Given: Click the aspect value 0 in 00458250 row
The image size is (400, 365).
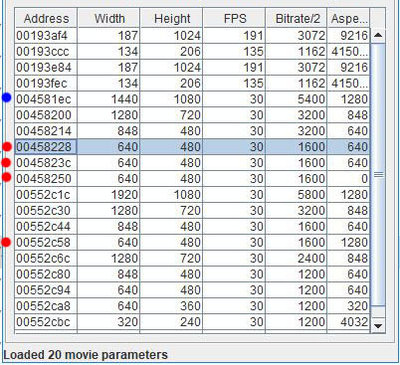Looking at the screenshot, I should (x=349, y=179).
